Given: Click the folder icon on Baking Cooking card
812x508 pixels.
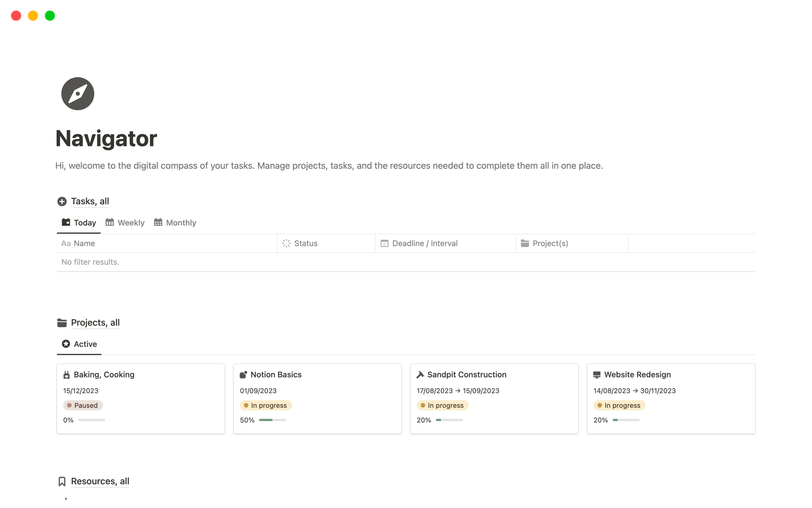Looking at the screenshot, I should [66, 374].
